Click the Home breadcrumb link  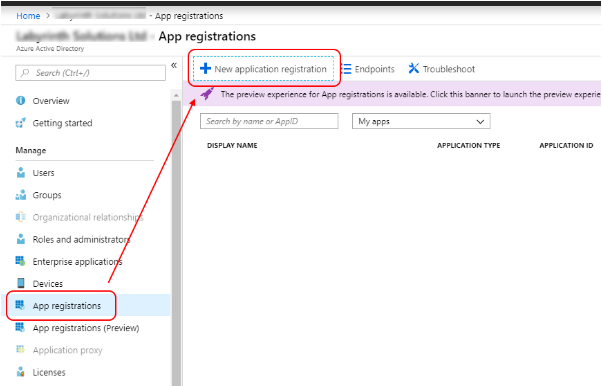[x=28, y=16]
